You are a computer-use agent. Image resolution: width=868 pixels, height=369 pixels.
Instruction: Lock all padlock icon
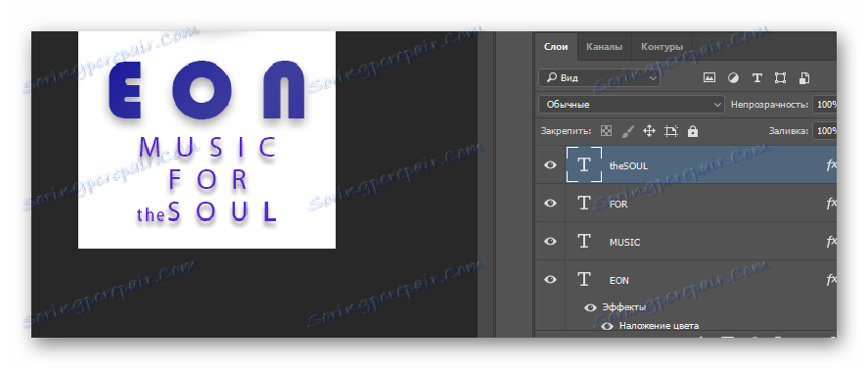693,131
